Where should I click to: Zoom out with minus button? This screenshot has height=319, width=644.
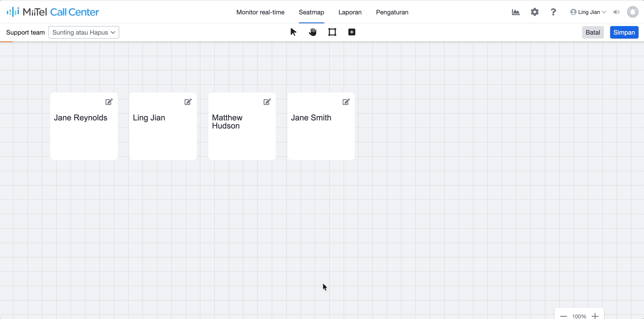564,316
